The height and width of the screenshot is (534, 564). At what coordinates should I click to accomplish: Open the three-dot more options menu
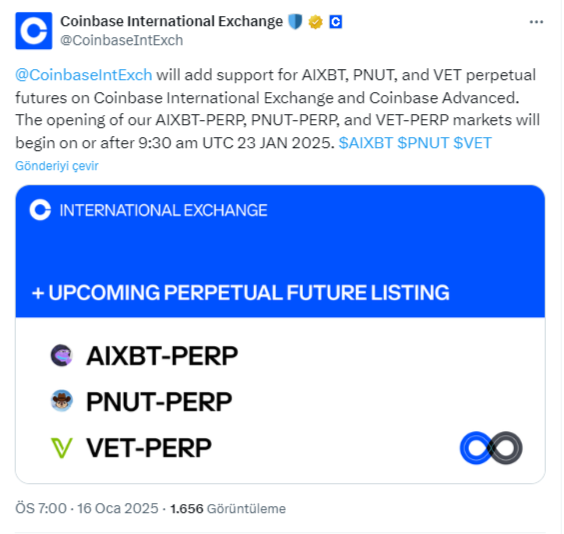[536, 22]
